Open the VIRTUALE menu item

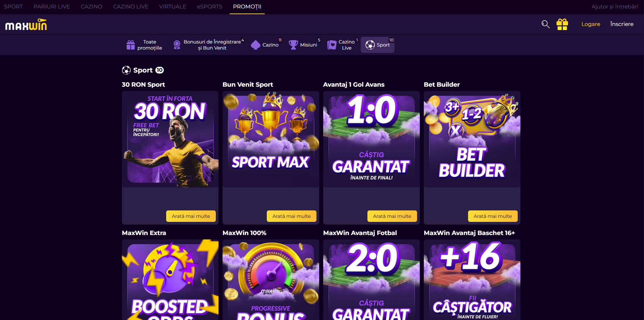click(173, 7)
